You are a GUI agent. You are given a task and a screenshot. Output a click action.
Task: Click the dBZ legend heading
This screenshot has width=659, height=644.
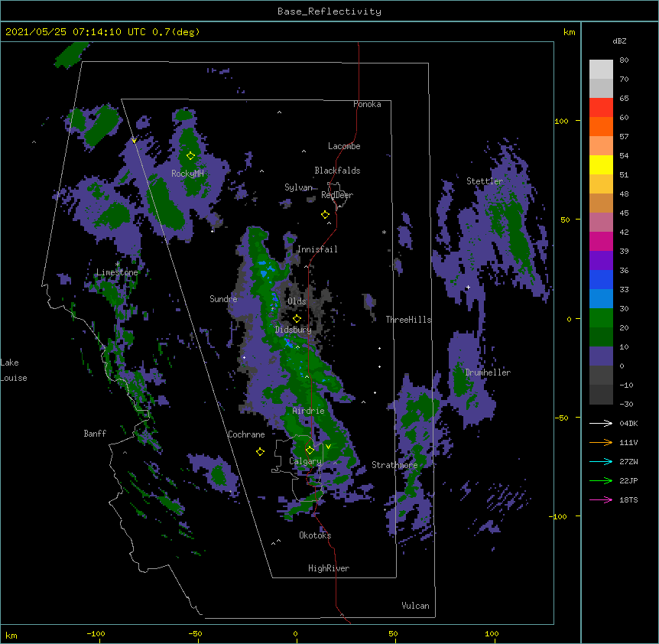(619, 41)
